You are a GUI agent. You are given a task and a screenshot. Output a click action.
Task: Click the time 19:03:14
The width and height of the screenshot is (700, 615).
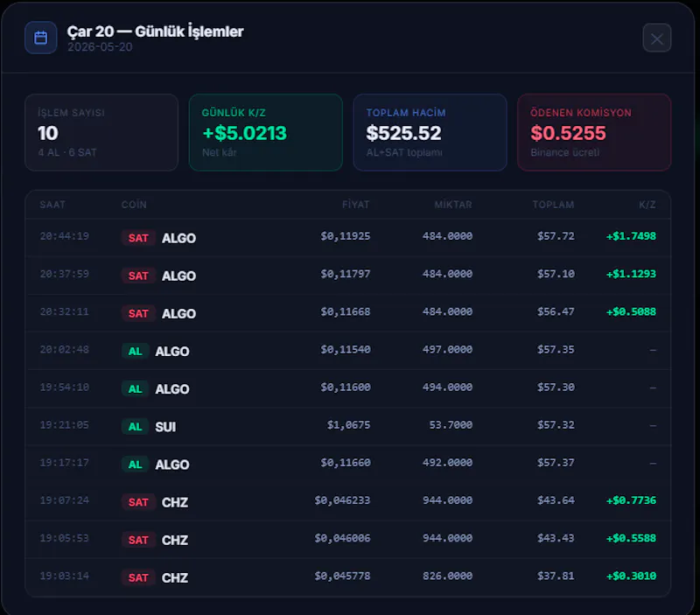(64, 576)
